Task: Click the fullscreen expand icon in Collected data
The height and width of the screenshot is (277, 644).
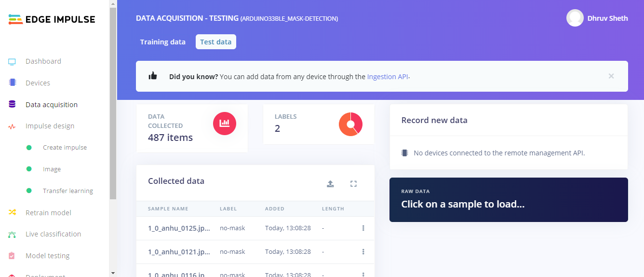Action: click(x=353, y=183)
